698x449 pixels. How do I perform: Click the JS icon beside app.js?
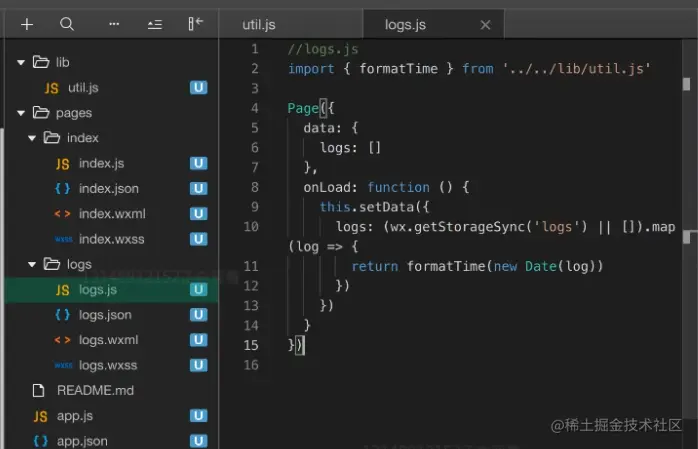(41, 417)
